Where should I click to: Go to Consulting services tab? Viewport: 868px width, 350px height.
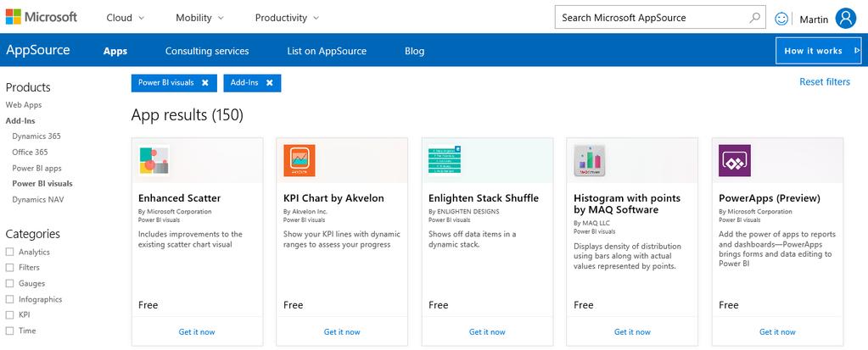[207, 51]
